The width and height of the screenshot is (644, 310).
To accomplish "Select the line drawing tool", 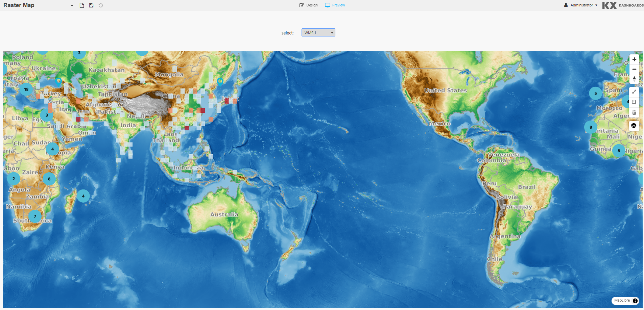I will 634,92.
